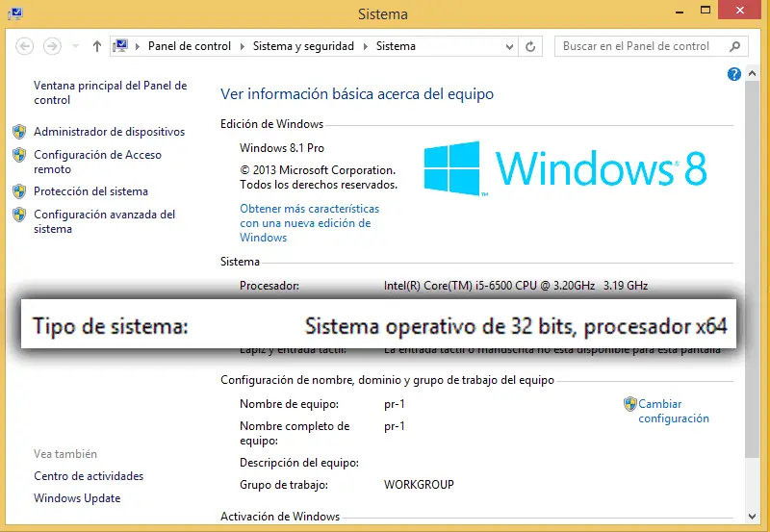Open 'Windows Update' link
Image resolution: width=770 pixels, height=532 pixels.
point(77,497)
